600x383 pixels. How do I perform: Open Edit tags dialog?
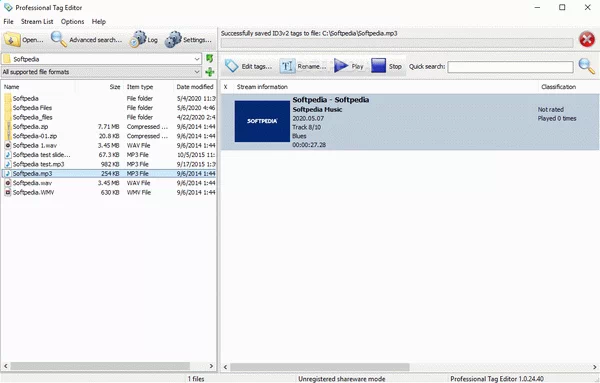pyautogui.click(x=249, y=66)
